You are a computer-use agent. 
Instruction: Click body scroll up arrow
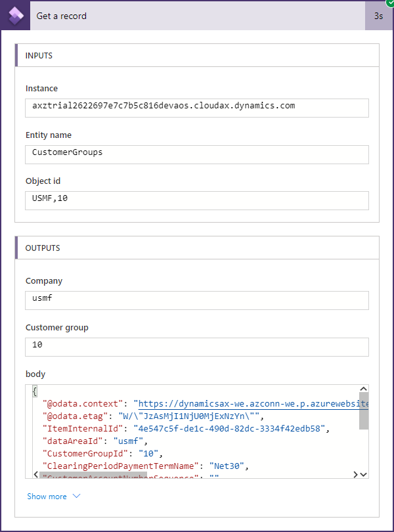[x=363, y=389]
